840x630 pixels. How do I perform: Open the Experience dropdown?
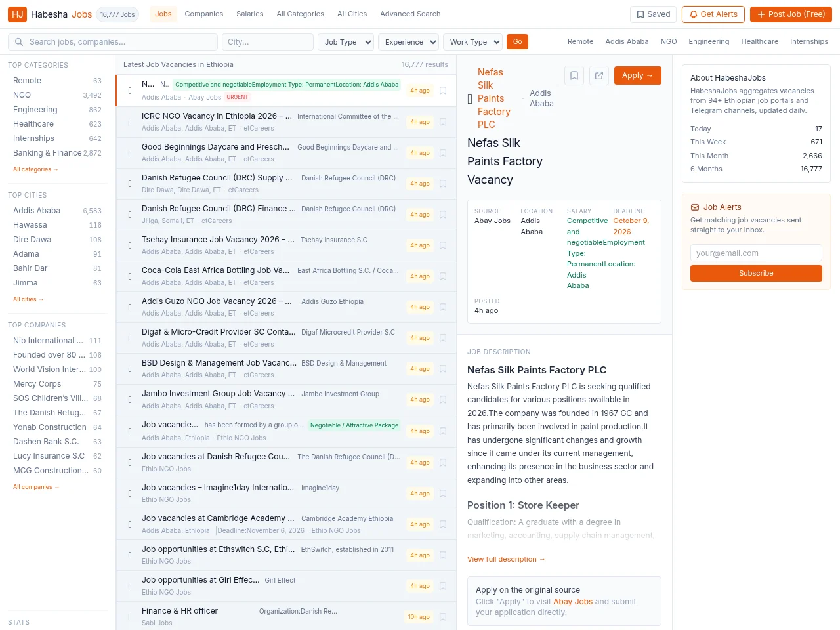click(x=408, y=42)
